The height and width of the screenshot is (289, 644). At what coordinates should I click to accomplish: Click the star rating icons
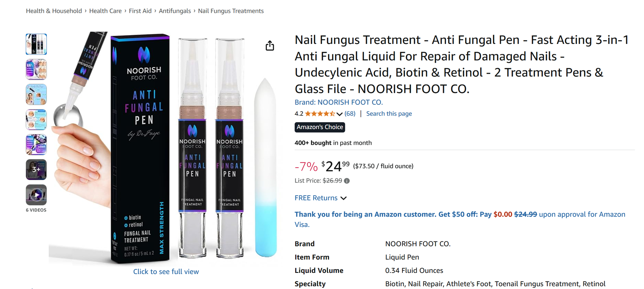coord(320,114)
